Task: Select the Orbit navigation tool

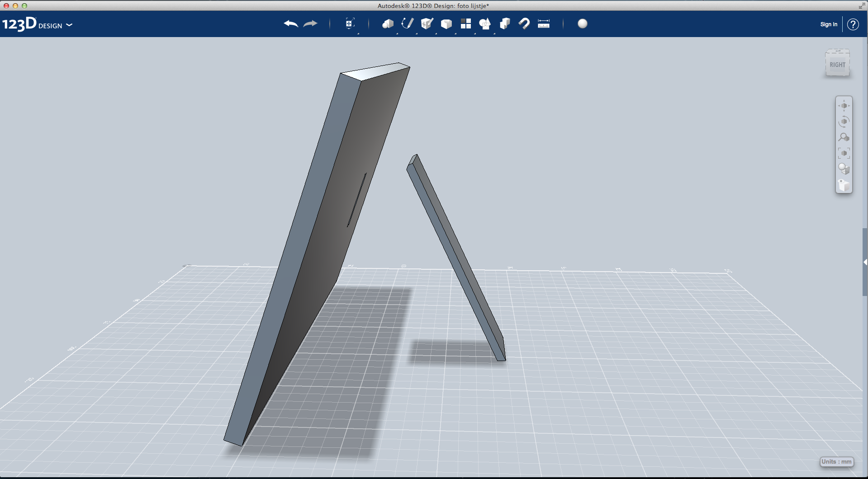Action: click(x=844, y=122)
